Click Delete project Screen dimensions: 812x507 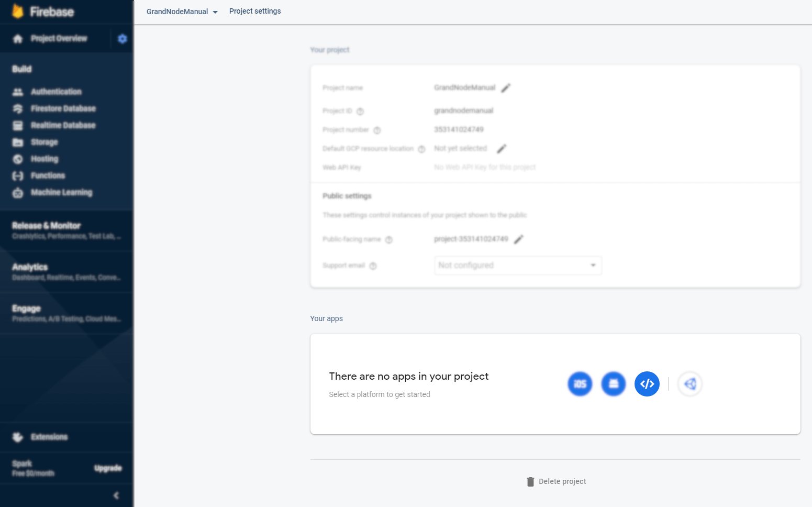[x=556, y=481]
